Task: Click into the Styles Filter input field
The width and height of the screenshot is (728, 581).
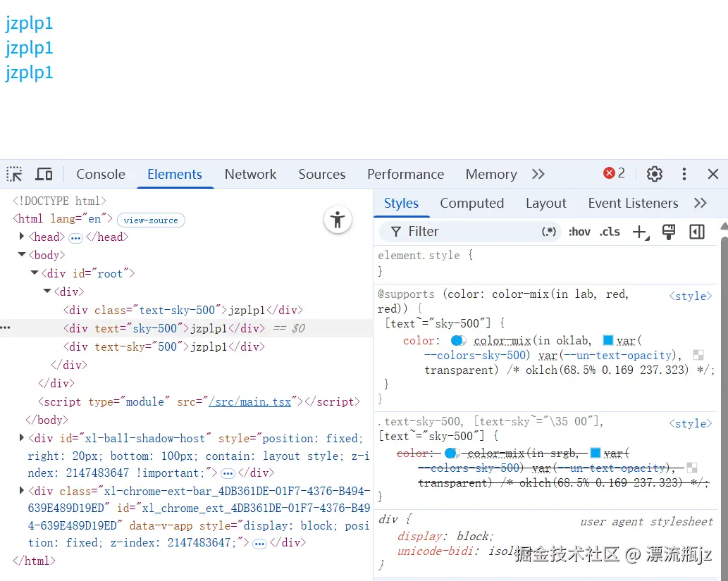Action: [x=469, y=232]
